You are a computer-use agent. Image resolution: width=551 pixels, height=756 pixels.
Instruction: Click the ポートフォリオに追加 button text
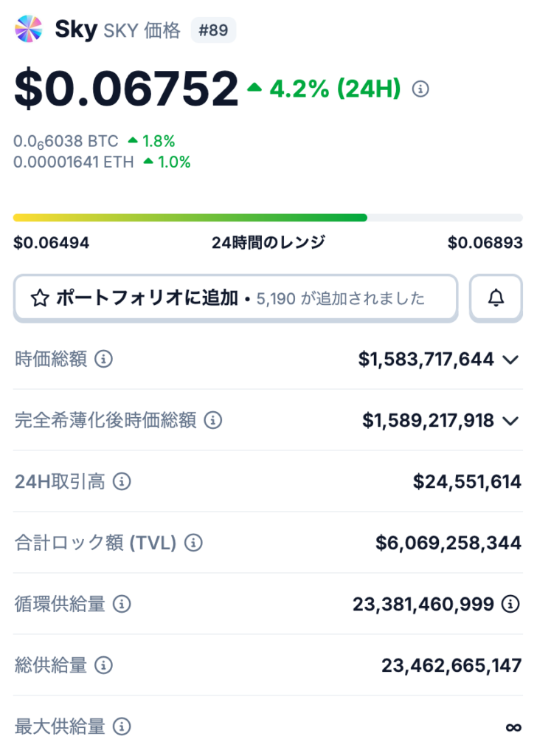pos(147,298)
